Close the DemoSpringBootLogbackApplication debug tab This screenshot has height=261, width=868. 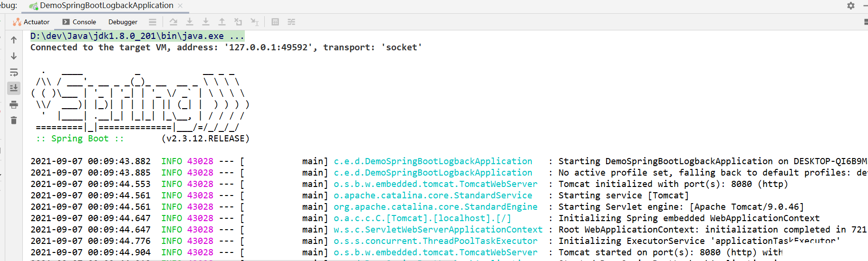(180, 6)
